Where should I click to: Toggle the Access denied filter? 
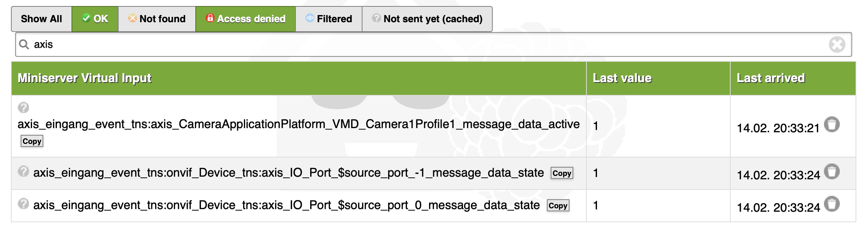pos(245,19)
